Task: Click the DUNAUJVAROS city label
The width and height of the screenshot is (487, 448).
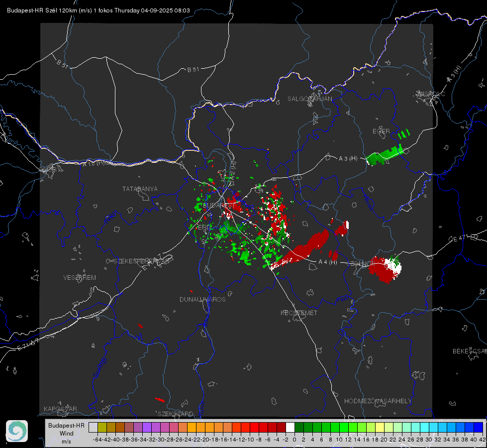Action: pos(202,299)
